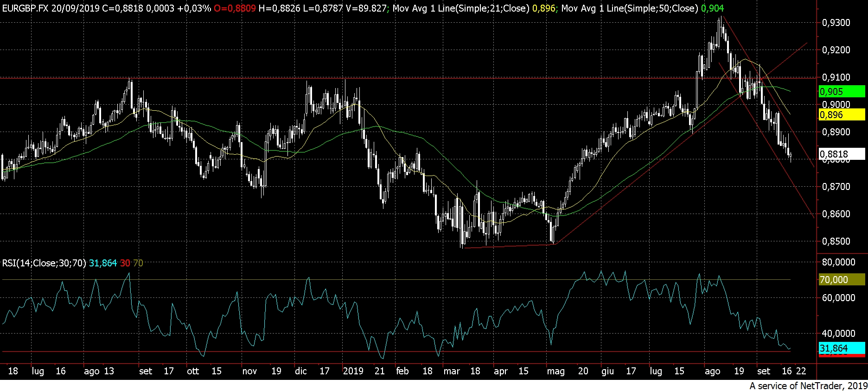The width and height of the screenshot is (868, 391).
Task: Select the red O=0,8809 open value
Action: 235,8
